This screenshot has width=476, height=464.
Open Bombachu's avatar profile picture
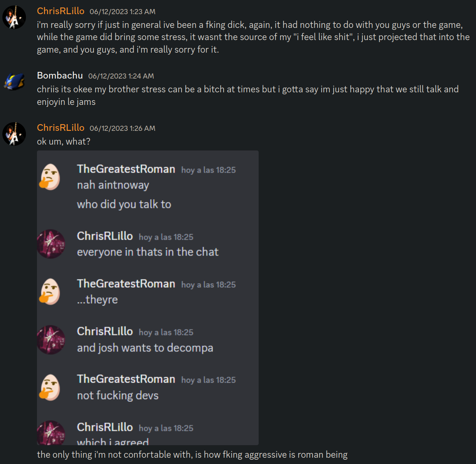pyautogui.click(x=14, y=82)
